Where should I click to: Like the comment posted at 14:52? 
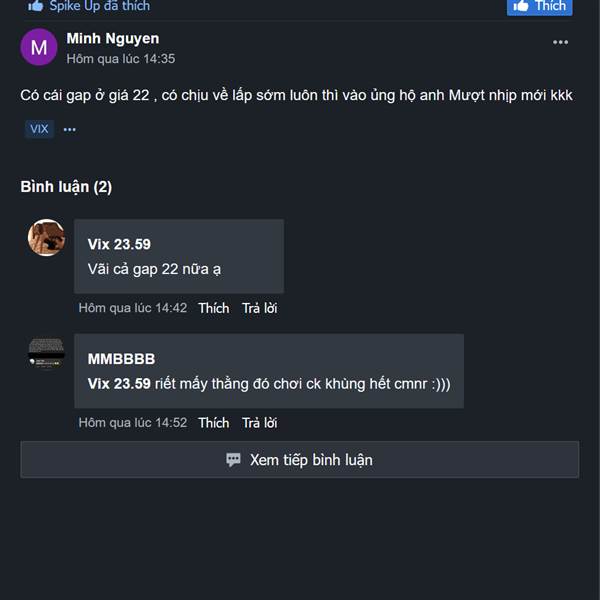pos(214,423)
